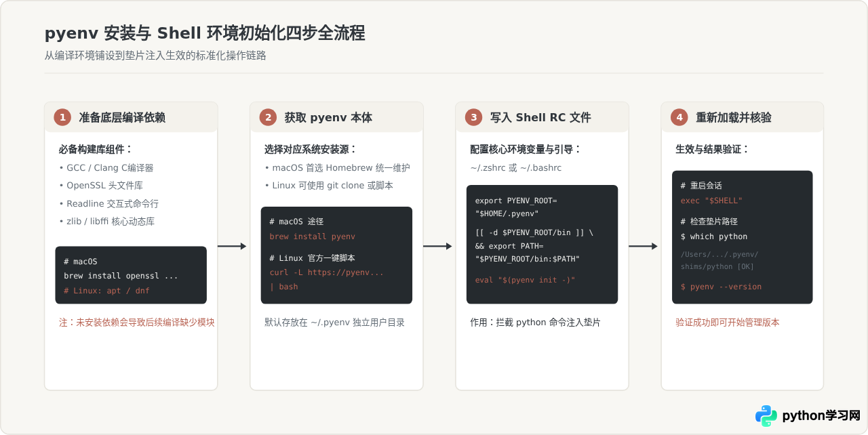
Task: Select the card heading "准备底层编译依赖"
Action: [122, 117]
